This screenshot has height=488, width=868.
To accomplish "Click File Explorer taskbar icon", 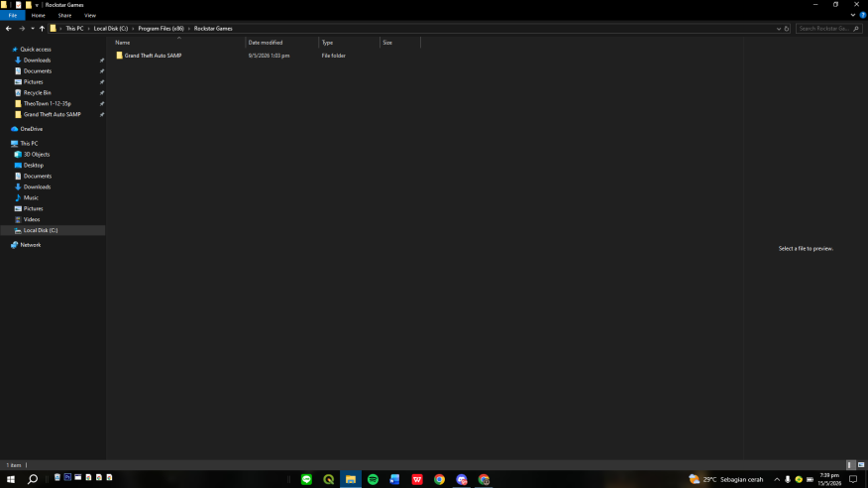I will point(351,479).
